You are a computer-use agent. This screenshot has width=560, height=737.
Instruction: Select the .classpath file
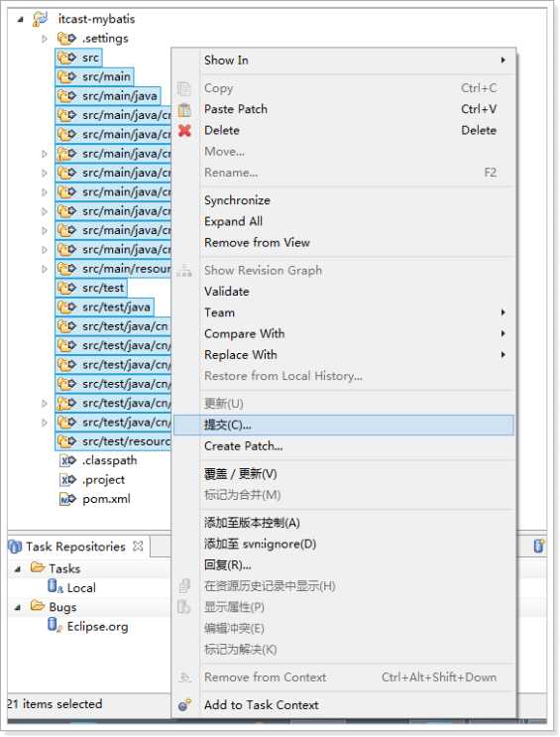[x=109, y=460]
